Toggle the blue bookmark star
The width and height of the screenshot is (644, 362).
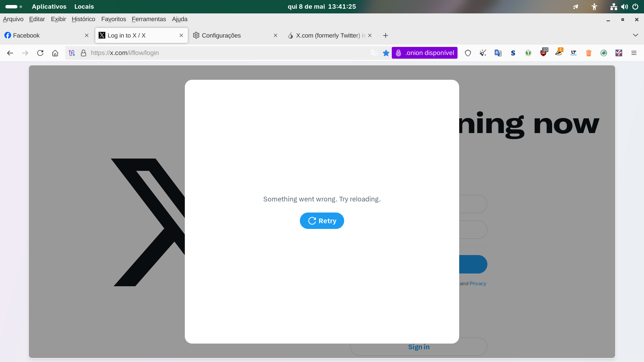click(386, 53)
